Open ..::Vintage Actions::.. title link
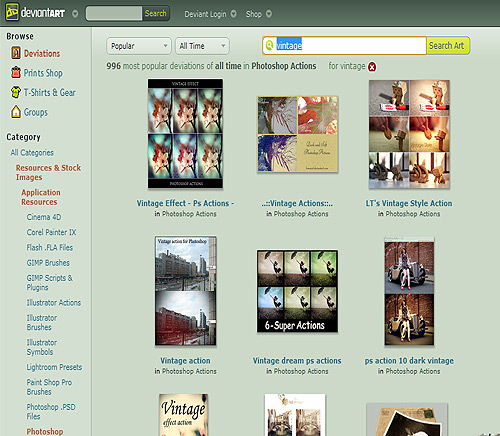Image resolution: width=500 pixels, height=436 pixels. click(297, 203)
